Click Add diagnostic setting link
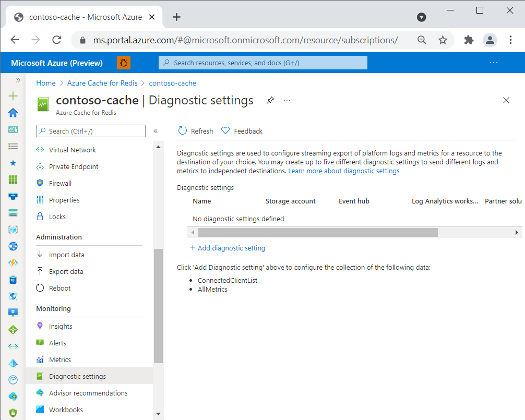 tap(228, 248)
